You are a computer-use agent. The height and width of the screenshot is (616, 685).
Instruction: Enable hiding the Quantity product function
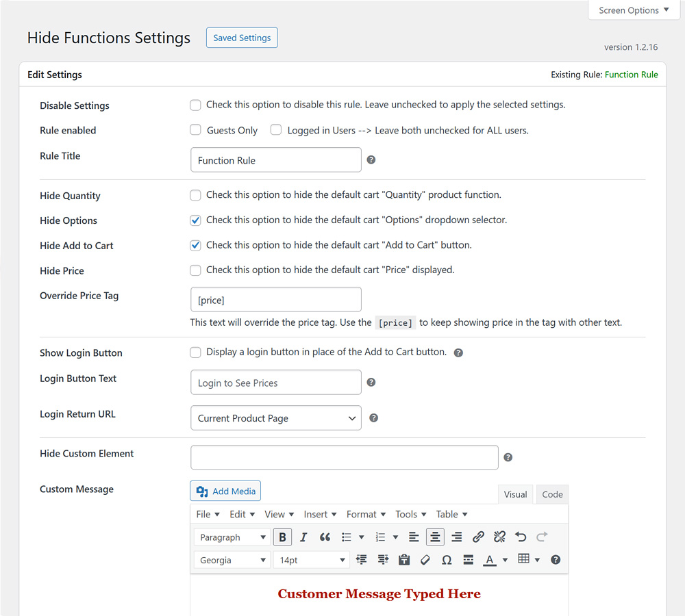(195, 195)
